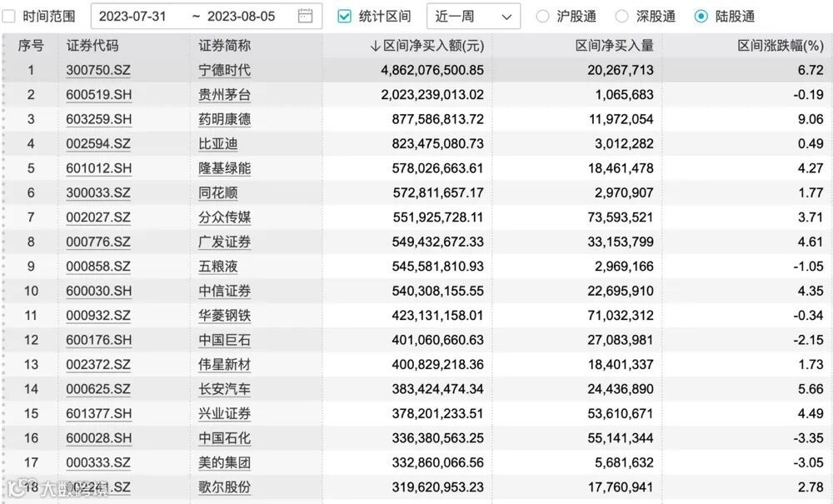
Task: Sort by 证券代码 column header
Action: 92,46
